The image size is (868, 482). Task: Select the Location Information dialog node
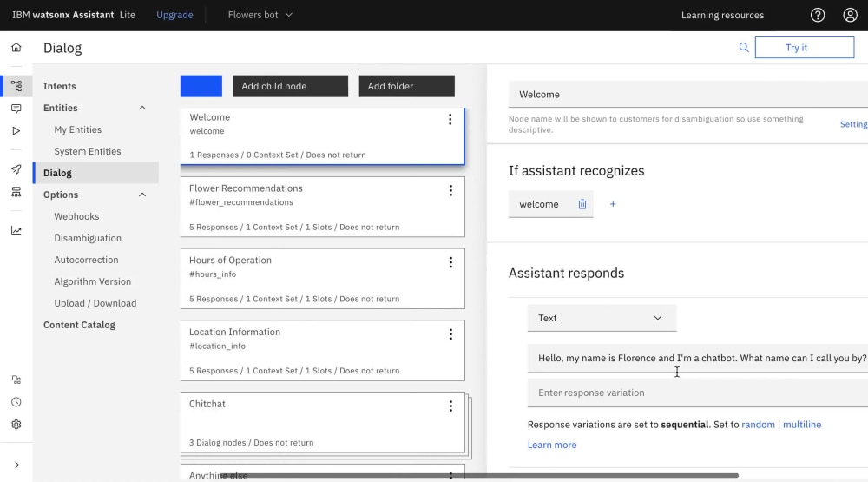pyautogui.click(x=322, y=350)
